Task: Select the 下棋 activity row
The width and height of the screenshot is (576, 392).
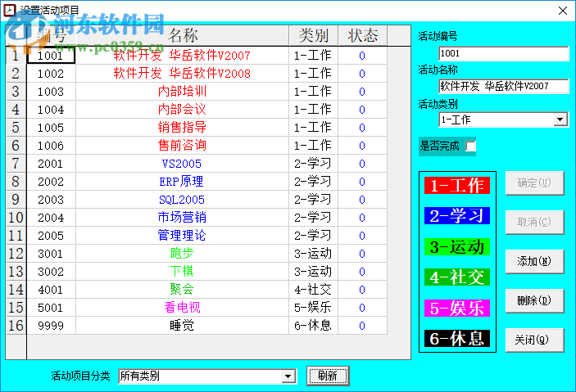Action: [182, 271]
